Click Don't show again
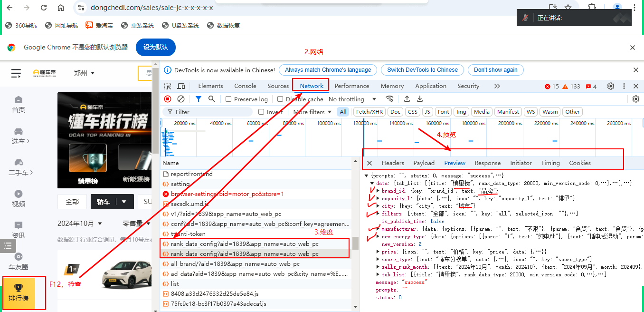644x312 pixels. [495, 70]
